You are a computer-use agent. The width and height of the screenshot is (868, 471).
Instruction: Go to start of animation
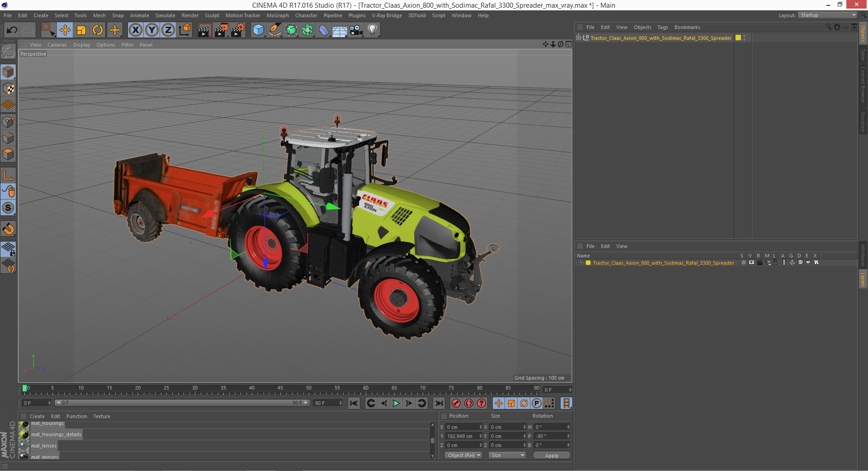[354, 403]
